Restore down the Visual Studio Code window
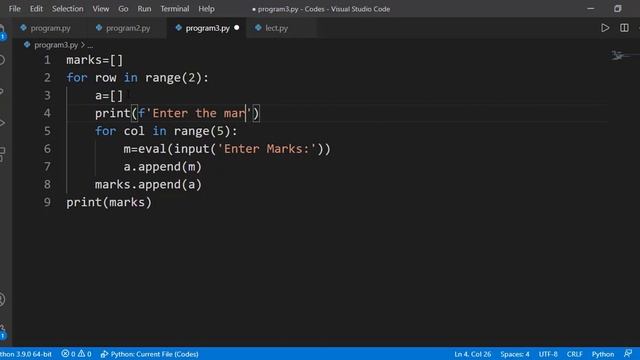The width and height of the screenshot is (640, 360). coord(618,9)
